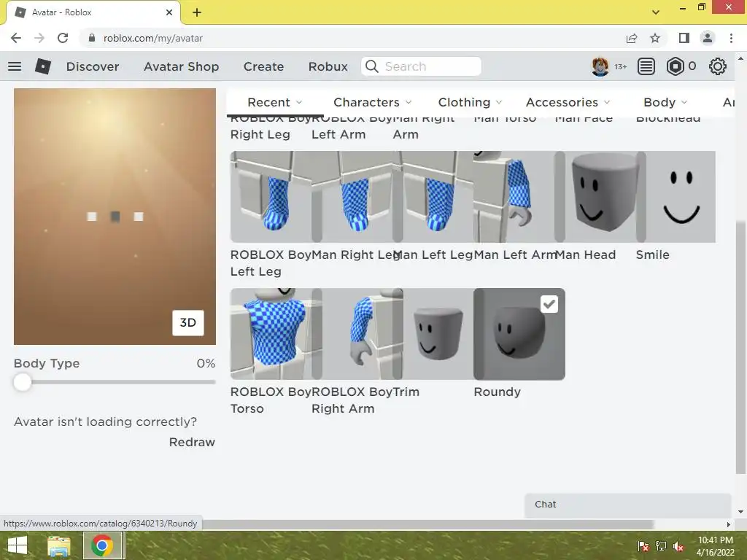The height and width of the screenshot is (560, 747).
Task: Click the Man Head item name link
Action: 586,254
